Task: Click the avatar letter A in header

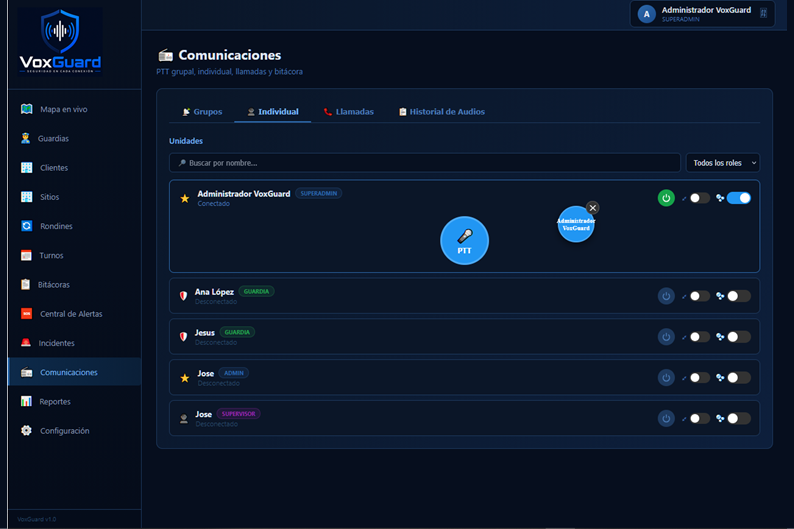Action: 647,14
